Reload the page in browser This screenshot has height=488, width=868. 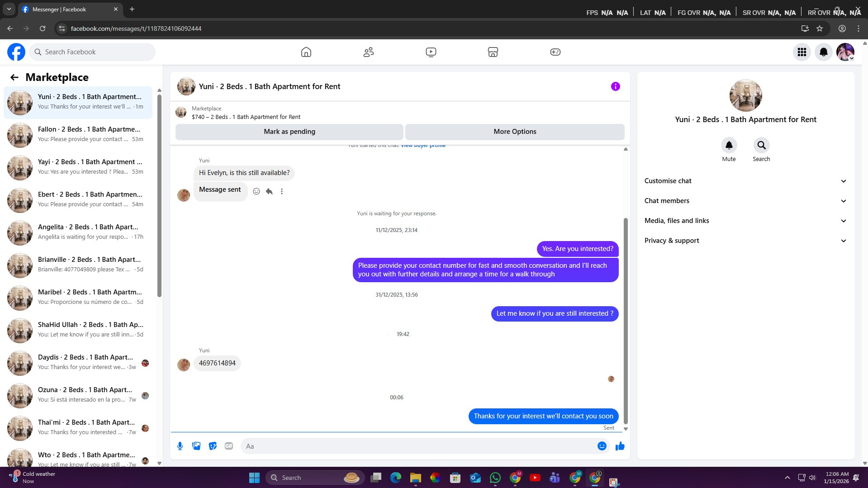pos(43,28)
